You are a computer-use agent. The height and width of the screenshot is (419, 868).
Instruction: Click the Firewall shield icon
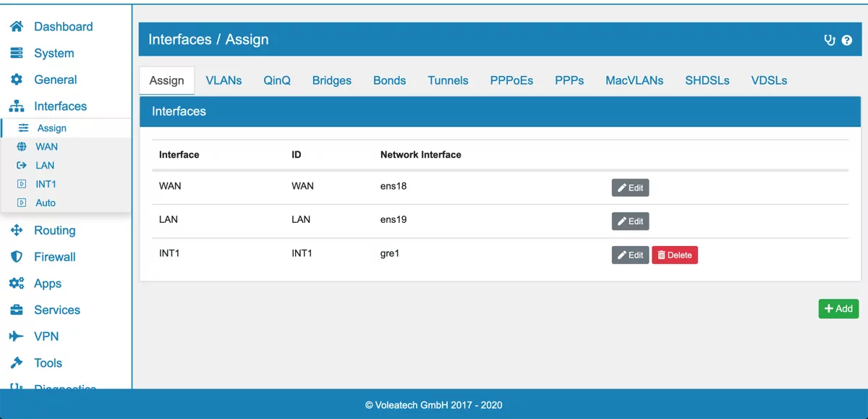click(17, 257)
